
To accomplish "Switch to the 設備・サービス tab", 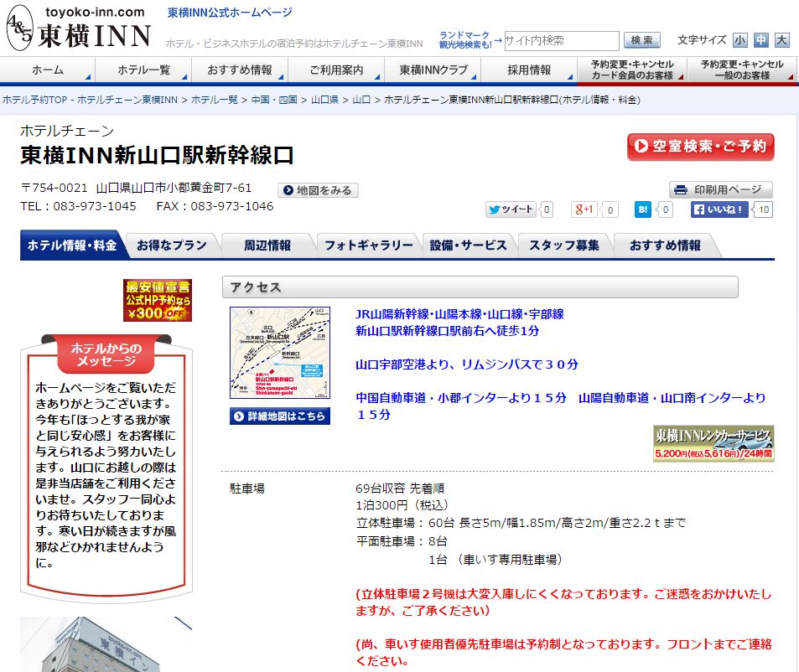I will coord(469,246).
